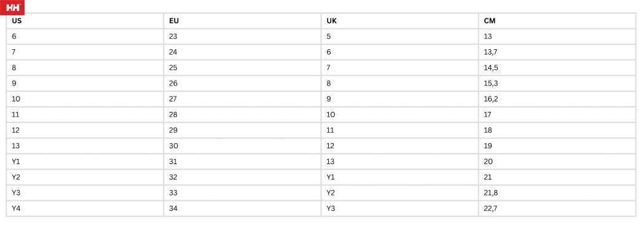Click the US size 6 cell
The image size is (644, 225).
click(x=85, y=36)
